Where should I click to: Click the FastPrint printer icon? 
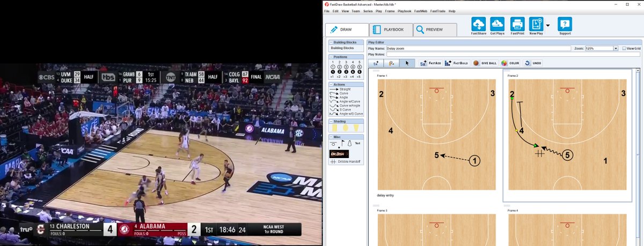(517, 24)
